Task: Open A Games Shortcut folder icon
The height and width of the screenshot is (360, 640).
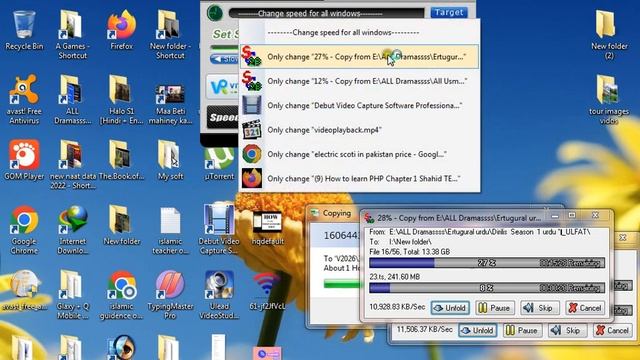Action: [72, 35]
